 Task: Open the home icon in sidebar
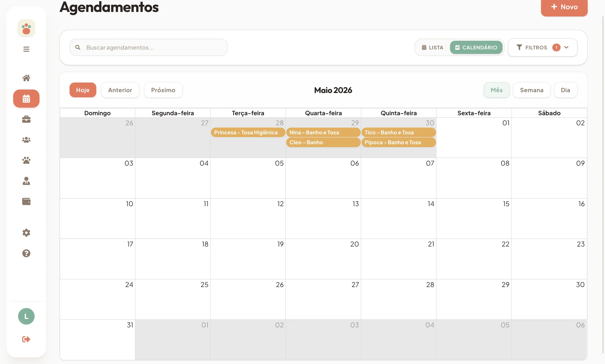[x=26, y=78]
